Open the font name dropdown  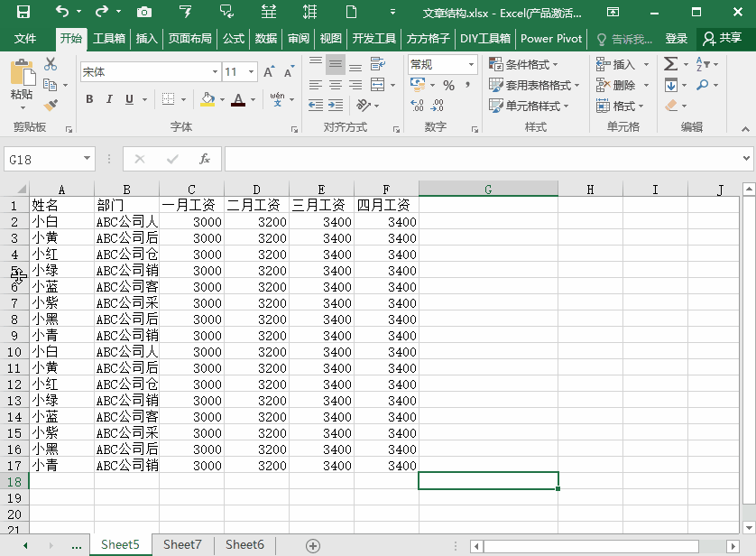tap(215, 70)
